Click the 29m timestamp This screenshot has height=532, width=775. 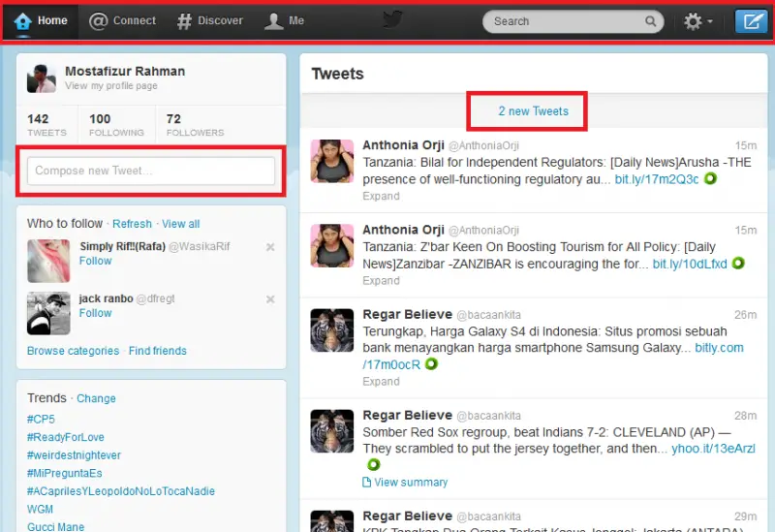coord(745,516)
